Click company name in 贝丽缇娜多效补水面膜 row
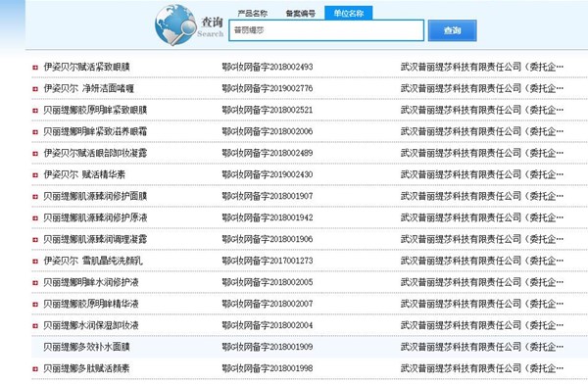588x384 pixels. 482,347
